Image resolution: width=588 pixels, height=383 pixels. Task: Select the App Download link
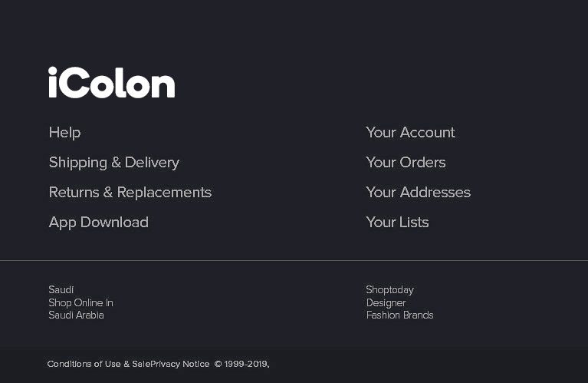point(98,223)
